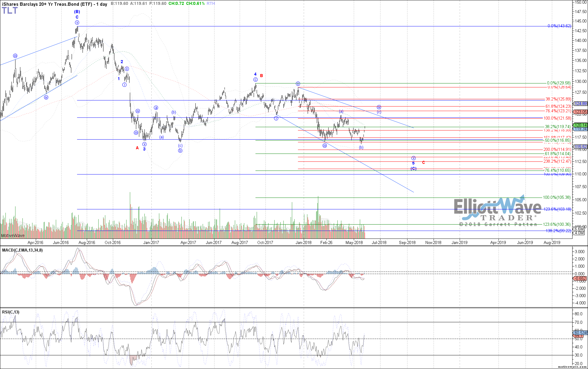Select the circled b label at 2017 low
This screenshot has width=588, height=369.
tap(180, 151)
